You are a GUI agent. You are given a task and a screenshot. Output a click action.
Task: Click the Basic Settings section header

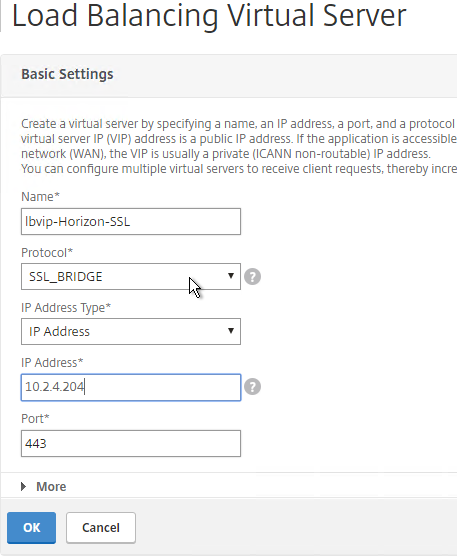pos(67,74)
